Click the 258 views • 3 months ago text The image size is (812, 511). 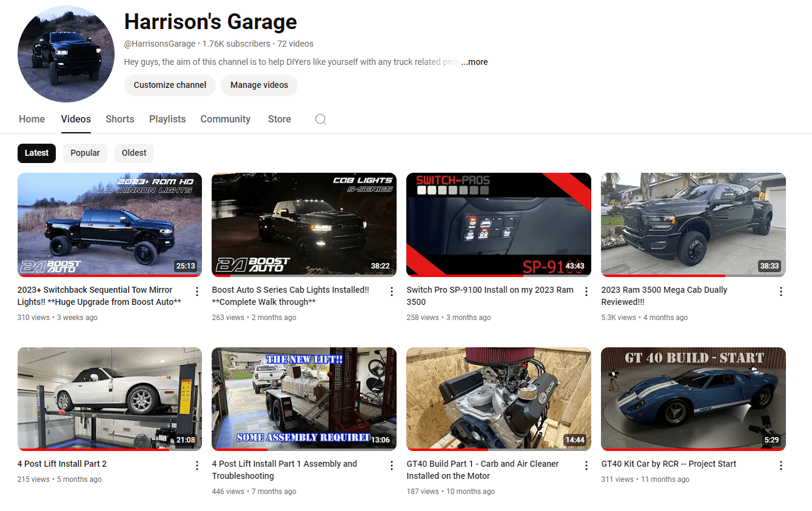(x=449, y=318)
